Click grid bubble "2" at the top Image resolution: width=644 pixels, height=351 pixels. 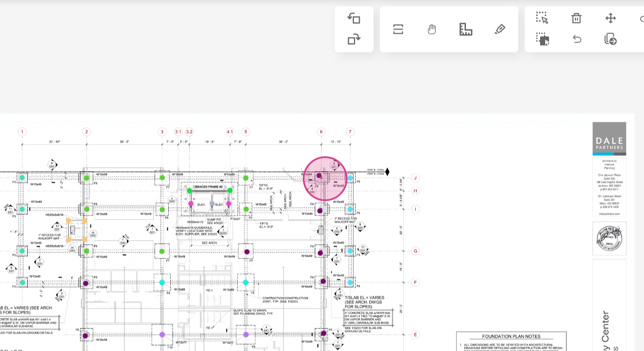86,132
